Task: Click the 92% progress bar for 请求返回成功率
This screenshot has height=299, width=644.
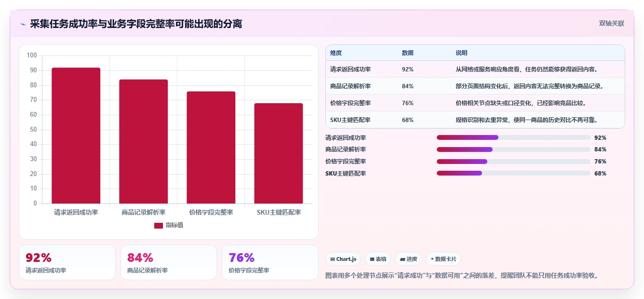Action: pos(513,137)
